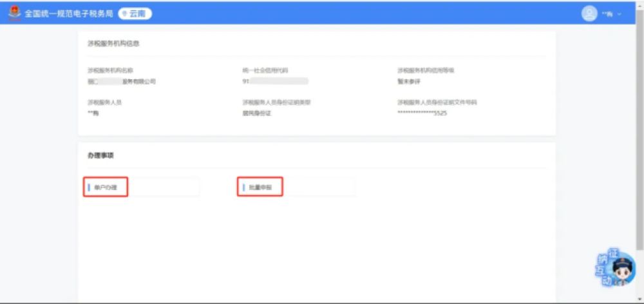Click the vertical page scrollbar
This screenshot has width=644, height=304.
(639, 129)
